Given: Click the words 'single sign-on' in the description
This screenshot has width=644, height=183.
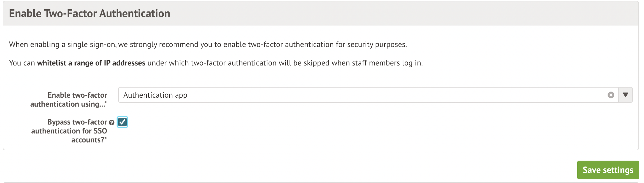Looking at the screenshot, I should [x=92, y=44].
